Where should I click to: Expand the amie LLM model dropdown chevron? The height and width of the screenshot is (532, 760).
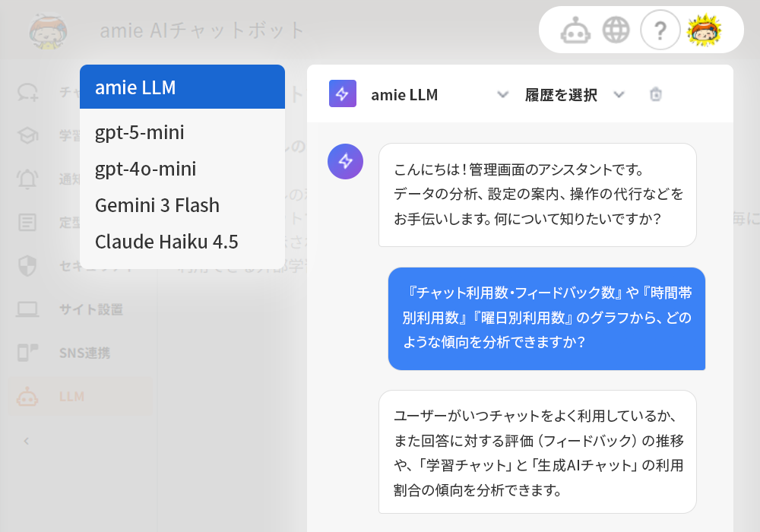503,94
